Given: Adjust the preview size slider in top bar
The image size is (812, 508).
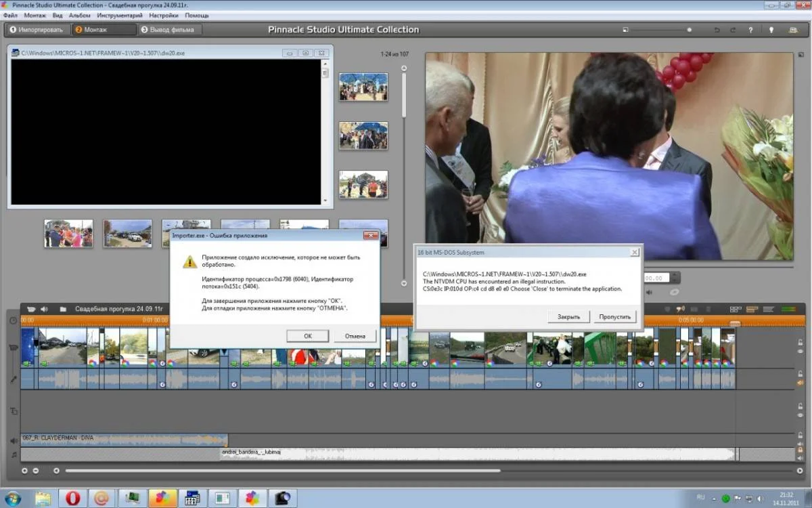Looking at the screenshot, I should pos(689,30).
